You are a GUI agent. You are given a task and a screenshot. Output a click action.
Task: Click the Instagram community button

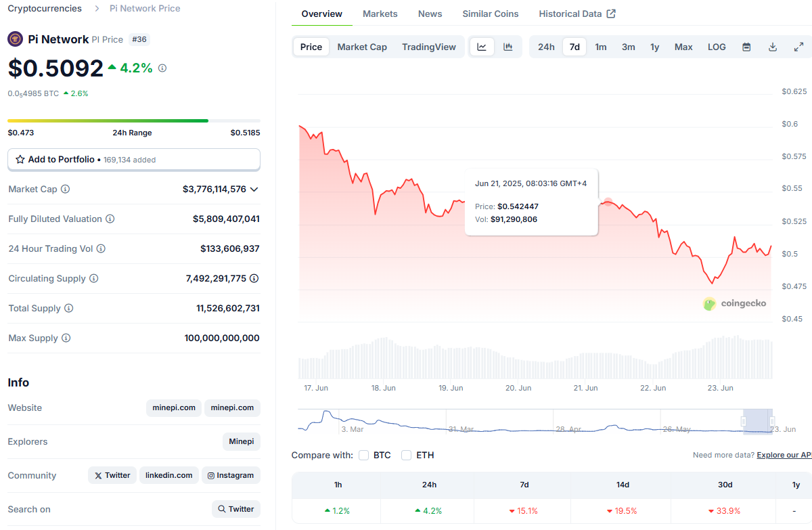click(231, 475)
